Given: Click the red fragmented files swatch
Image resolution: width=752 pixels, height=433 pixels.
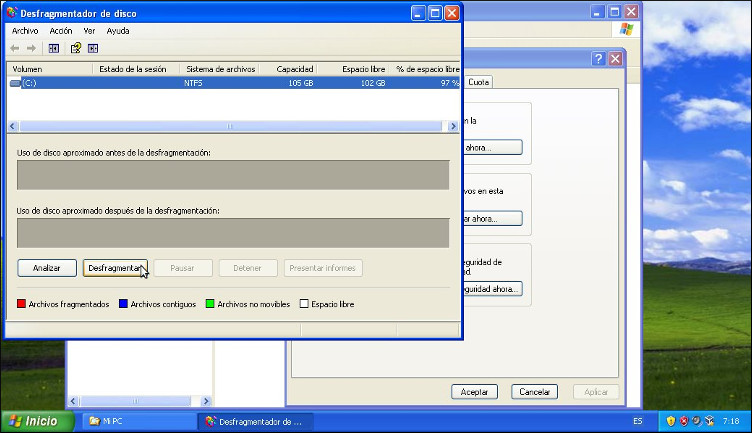Looking at the screenshot, I should tap(22, 304).
